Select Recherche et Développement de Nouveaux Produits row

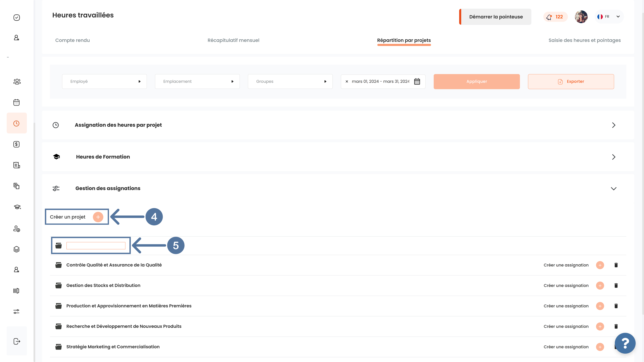[338, 326]
